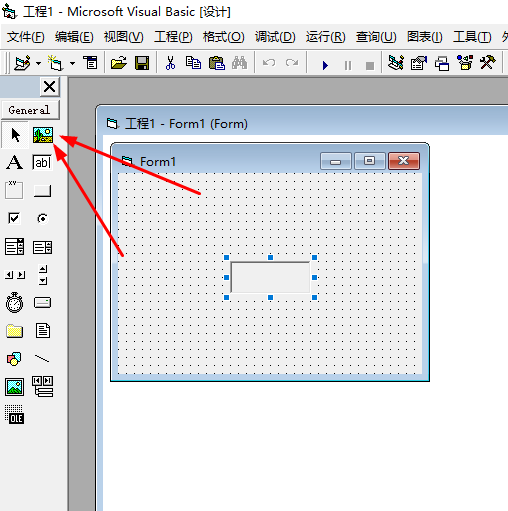508x511 pixels.
Task: Click the Copy toolbar icon
Action: pyautogui.click(x=193, y=63)
